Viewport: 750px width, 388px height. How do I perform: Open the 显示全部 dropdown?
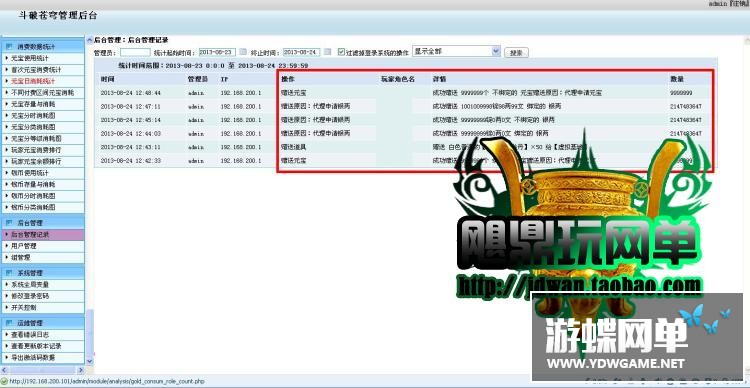(x=456, y=51)
